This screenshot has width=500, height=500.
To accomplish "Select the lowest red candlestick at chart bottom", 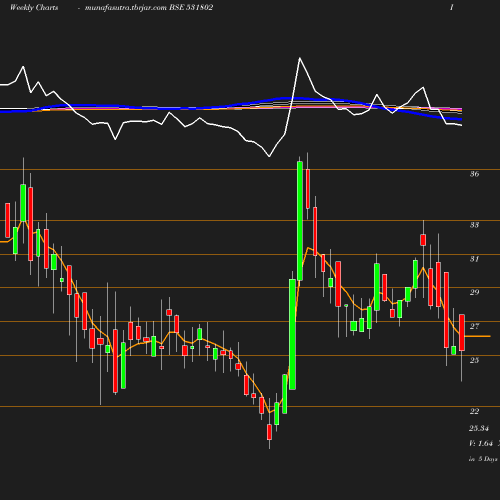I will tap(269, 432).
